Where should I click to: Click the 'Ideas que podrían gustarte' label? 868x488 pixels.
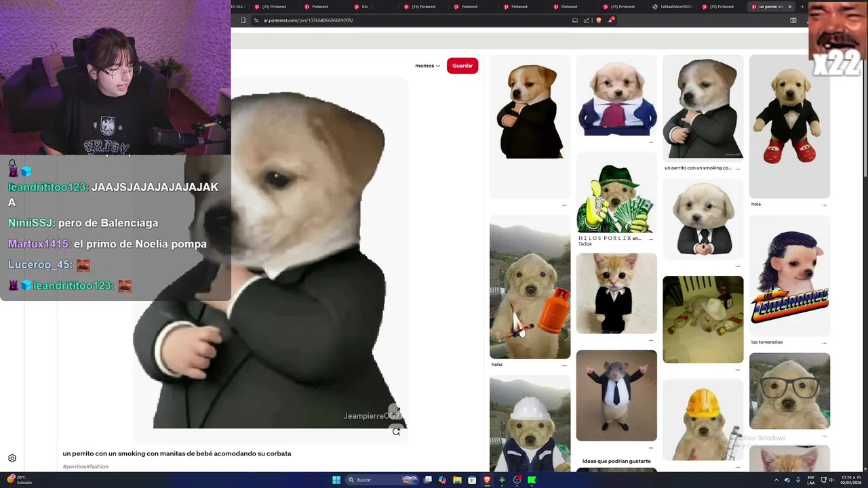point(616,461)
